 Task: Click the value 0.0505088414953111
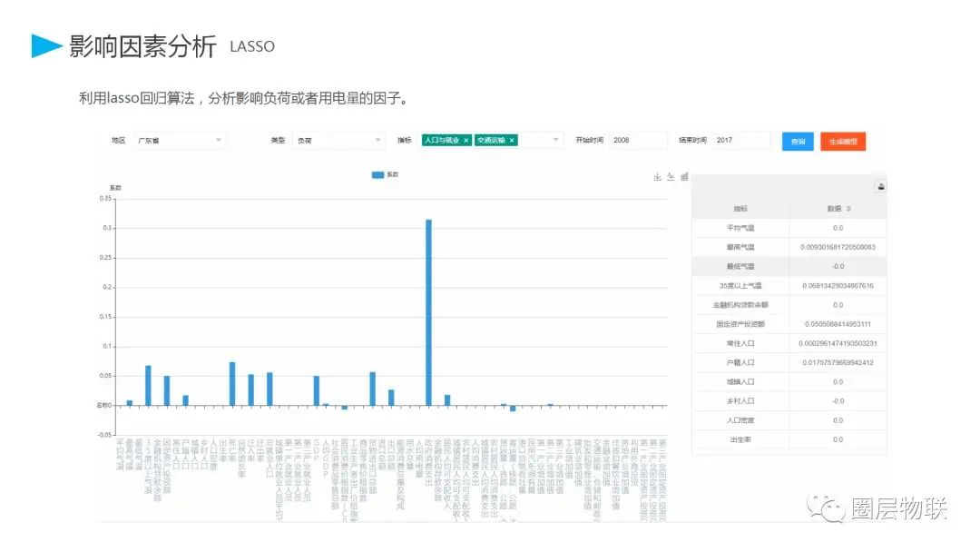(x=838, y=324)
